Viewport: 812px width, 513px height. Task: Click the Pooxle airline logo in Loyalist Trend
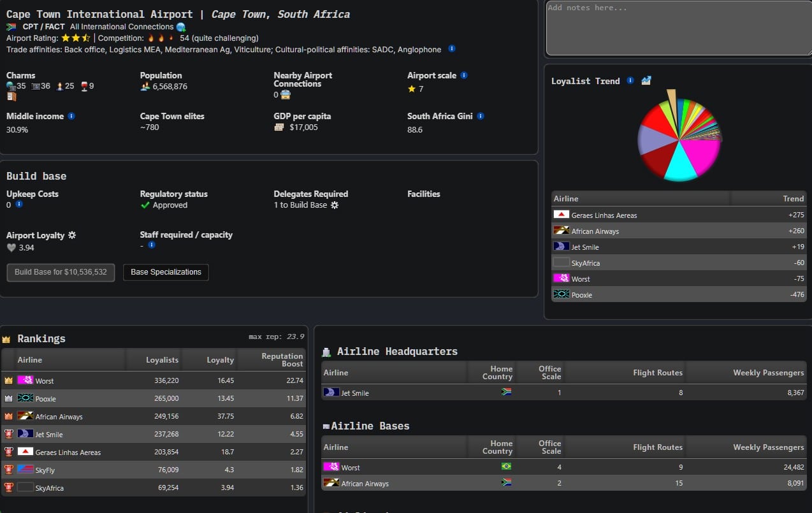[560, 294]
